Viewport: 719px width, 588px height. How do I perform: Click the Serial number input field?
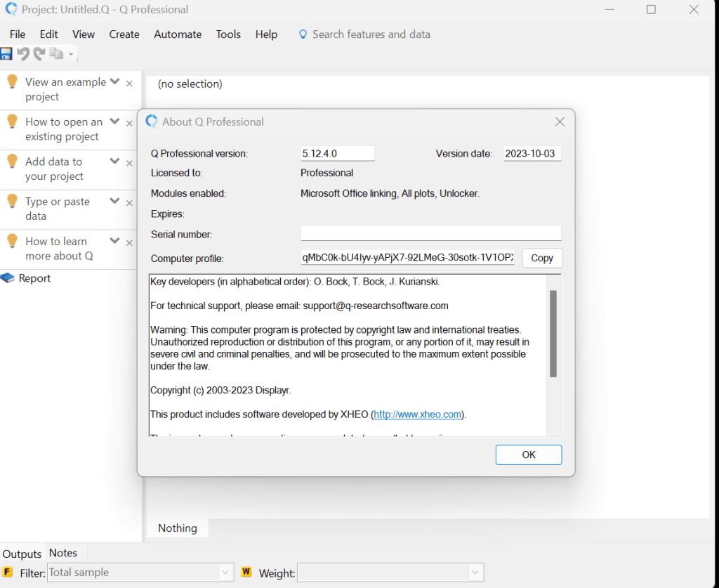click(430, 233)
